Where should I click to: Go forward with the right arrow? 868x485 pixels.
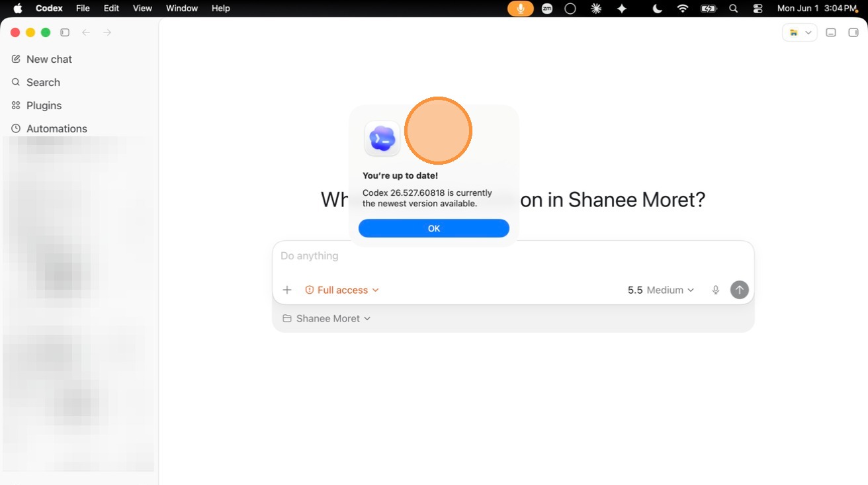tap(107, 32)
